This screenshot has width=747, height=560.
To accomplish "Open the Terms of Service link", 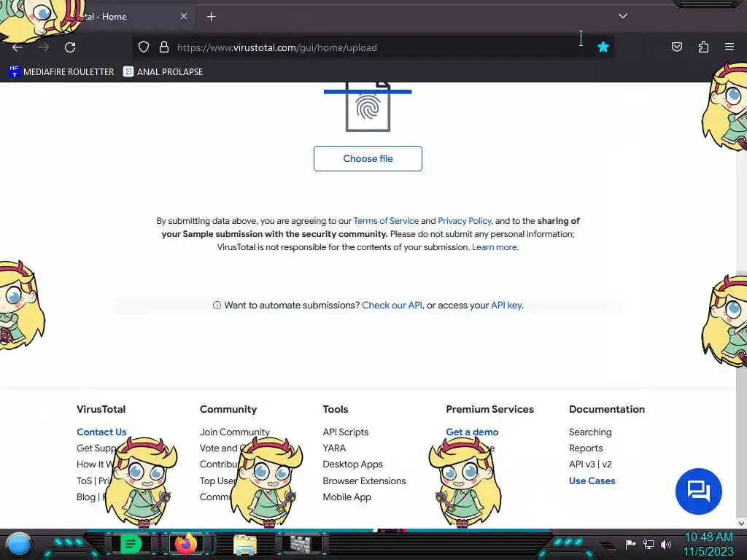I will point(386,221).
